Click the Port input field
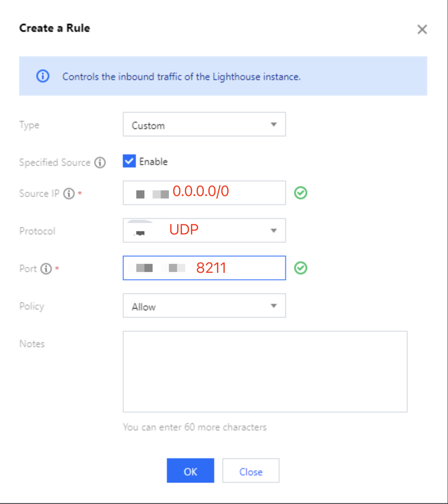This screenshot has width=448, height=504. [204, 268]
